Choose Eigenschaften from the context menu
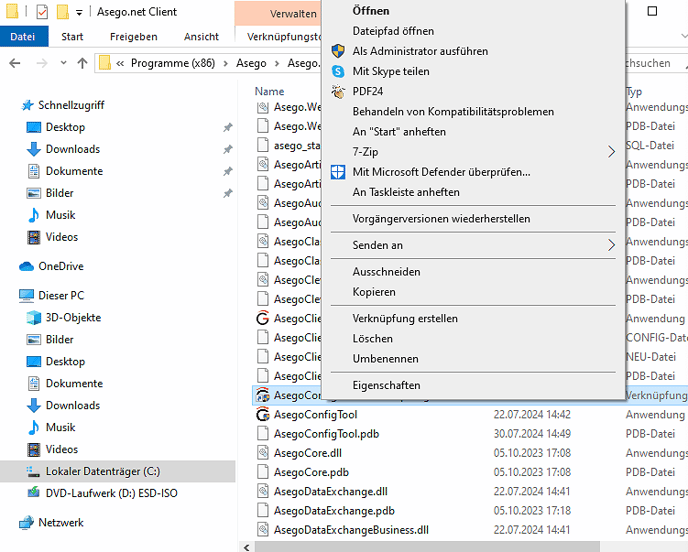This screenshot has width=688, height=552. pos(386,385)
